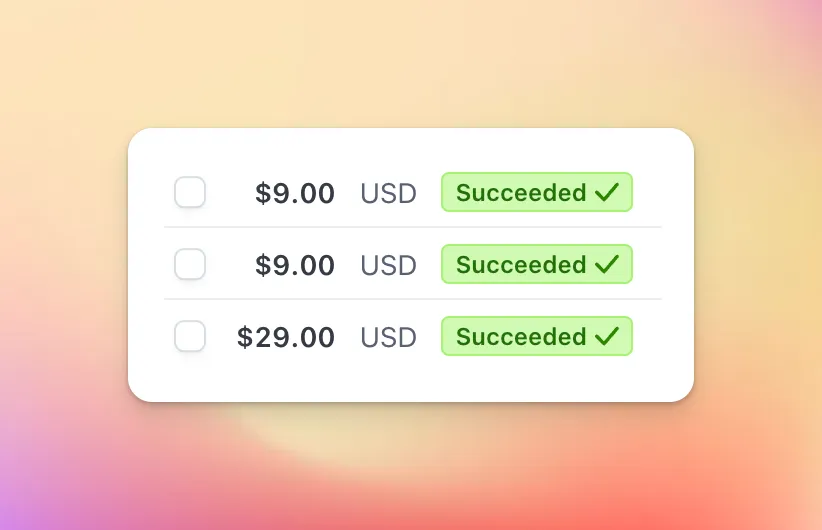The width and height of the screenshot is (822, 530).
Task: Tick the checkbox in the first $9.00 row
Action: (190, 192)
